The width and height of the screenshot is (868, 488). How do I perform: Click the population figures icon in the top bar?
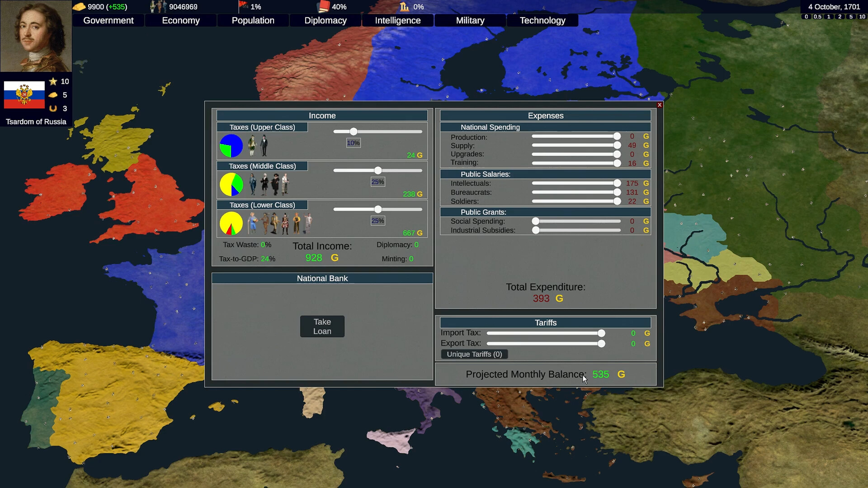[x=157, y=7]
